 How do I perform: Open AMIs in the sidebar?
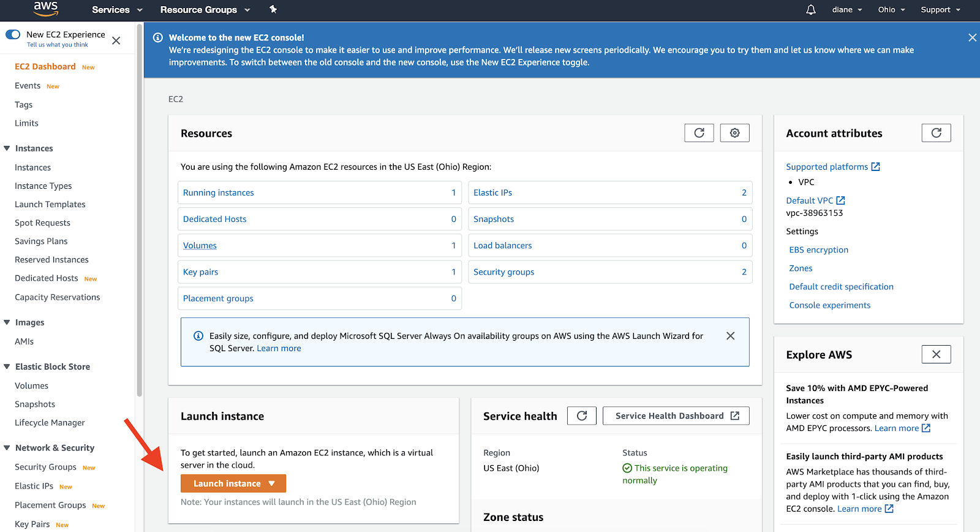click(24, 341)
